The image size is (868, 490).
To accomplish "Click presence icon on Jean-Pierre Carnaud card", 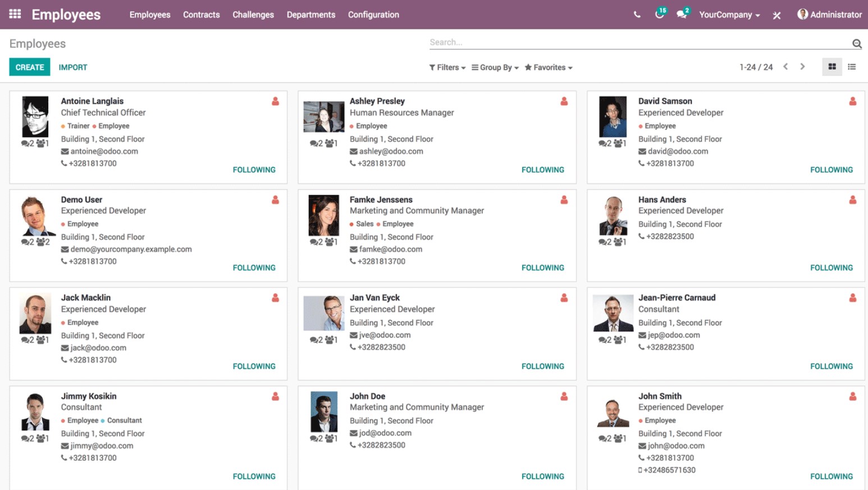I will click(x=852, y=298).
